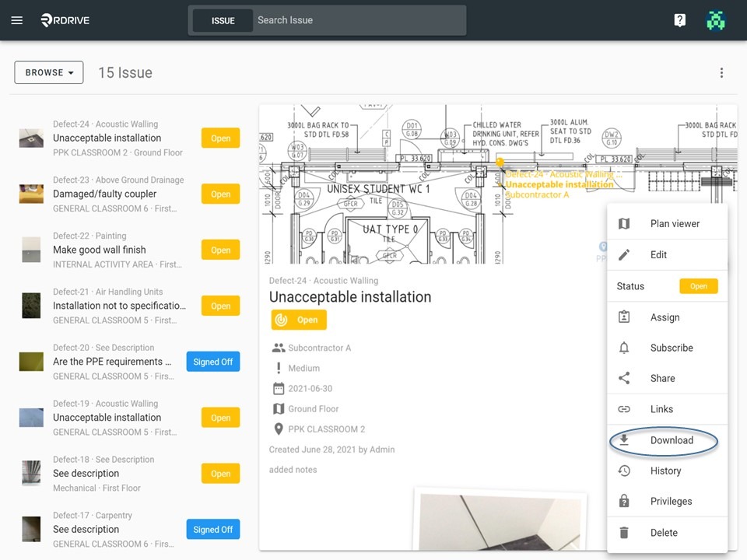Open the ISSUE search type selector

point(223,20)
